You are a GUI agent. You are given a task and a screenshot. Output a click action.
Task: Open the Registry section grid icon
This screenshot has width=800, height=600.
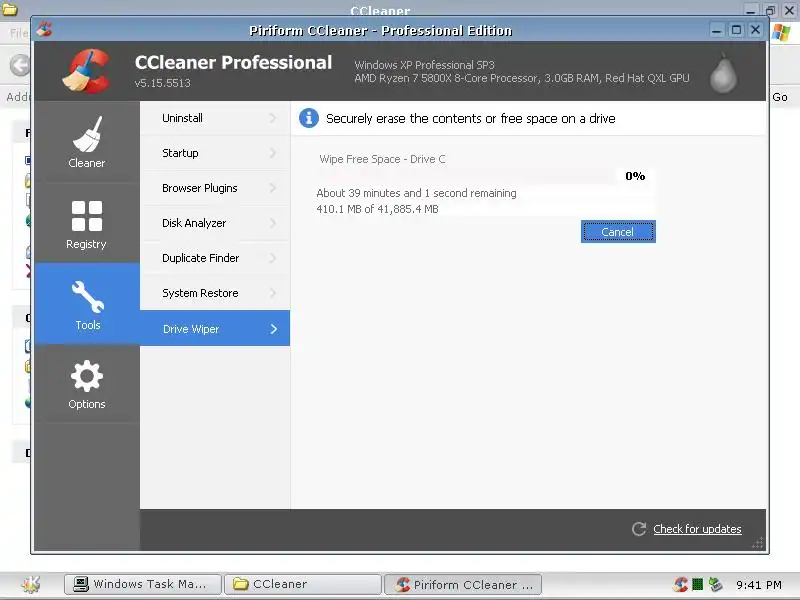tap(87, 216)
